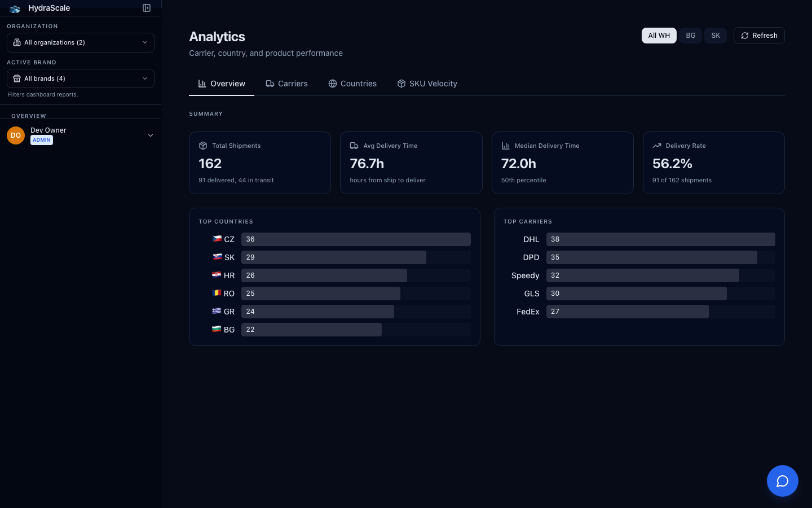
Task: Click the GLS bar showing 30
Action: coord(637,294)
